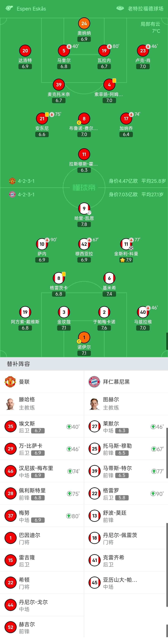Open substitute 托马斯-穆勒 row

click(126, 449)
